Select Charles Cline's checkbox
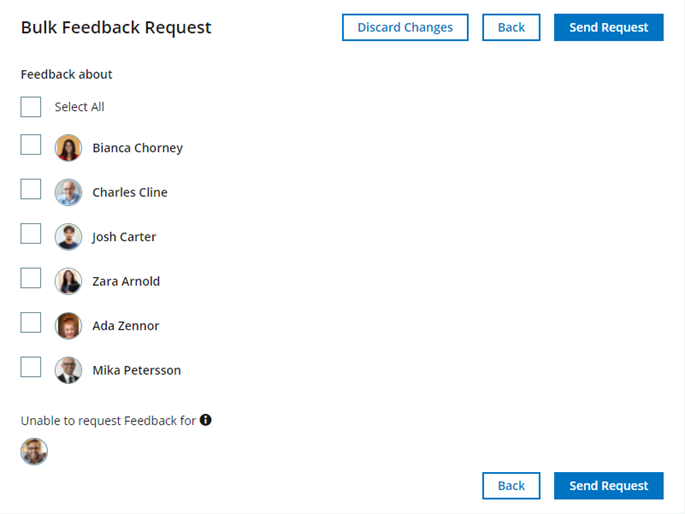This screenshot has height=514, width=685. [x=31, y=189]
